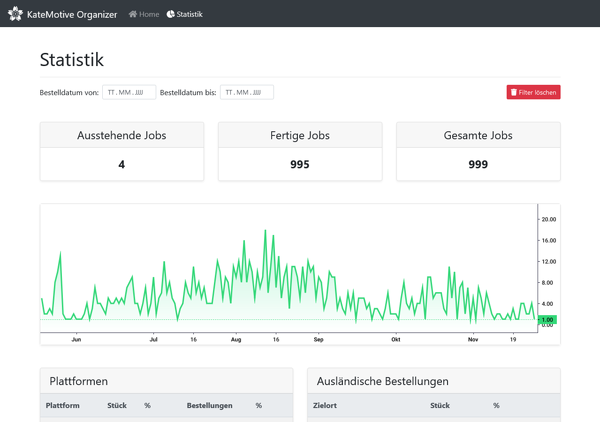The height and width of the screenshot is (422, 600).
Task: Click the Bestelldatum von label
Action: (x=69, y=93)
